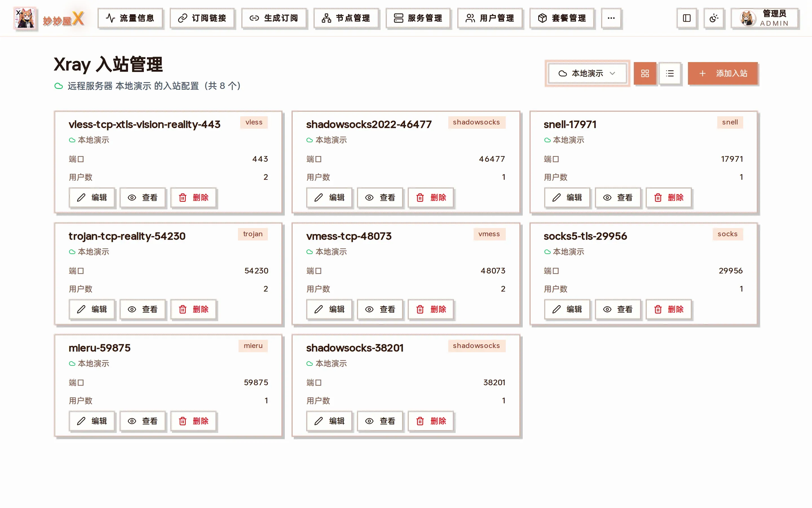Viewport: 812px width, 508px height.
Task: View snell-17971 inbound
Action: pyautogui.click(x=618, y=198)
